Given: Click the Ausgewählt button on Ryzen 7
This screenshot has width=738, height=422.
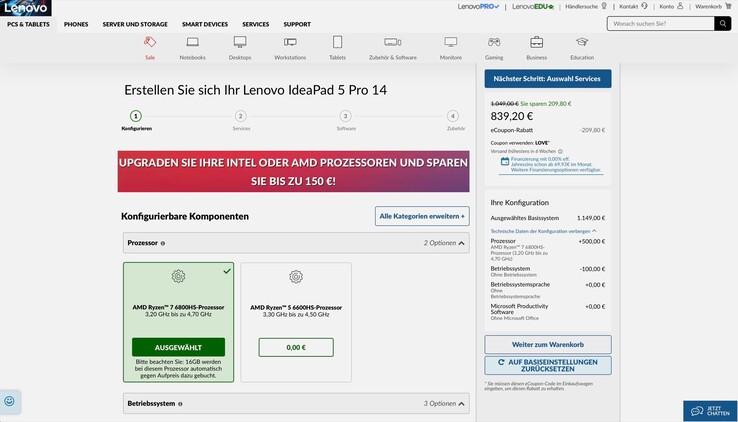Looking at the screenshot, I should pos(178,347).
